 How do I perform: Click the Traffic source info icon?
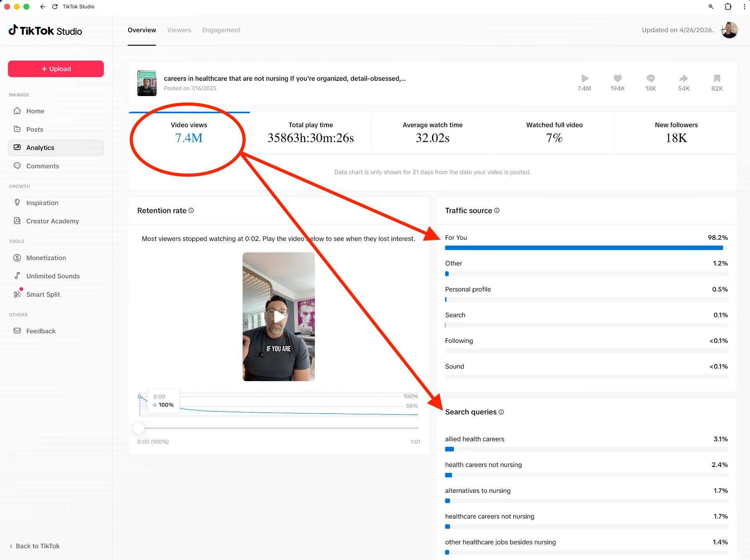pos(497,210)
